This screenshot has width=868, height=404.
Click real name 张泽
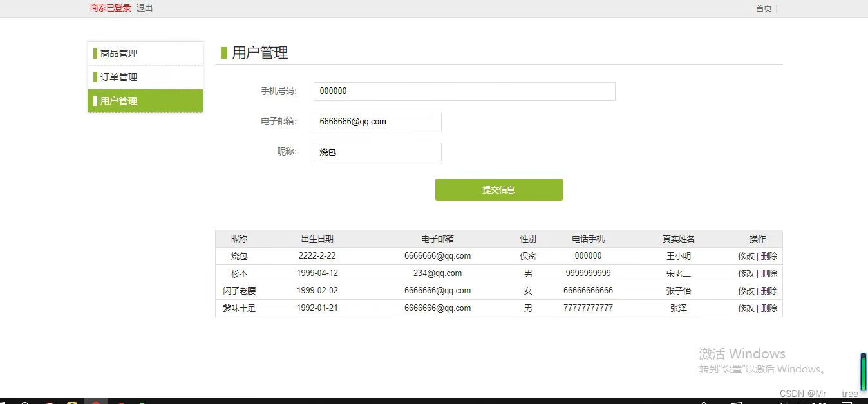click(679, 308)
